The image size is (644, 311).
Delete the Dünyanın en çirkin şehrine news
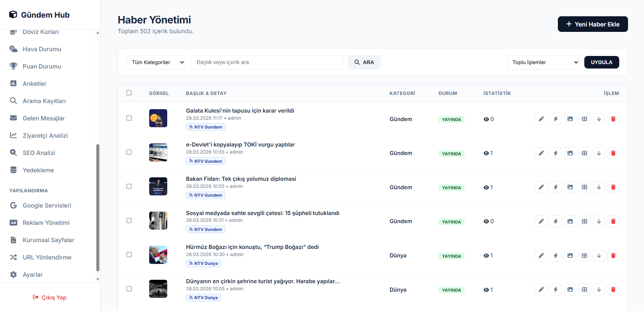click(x=613, y=290)
